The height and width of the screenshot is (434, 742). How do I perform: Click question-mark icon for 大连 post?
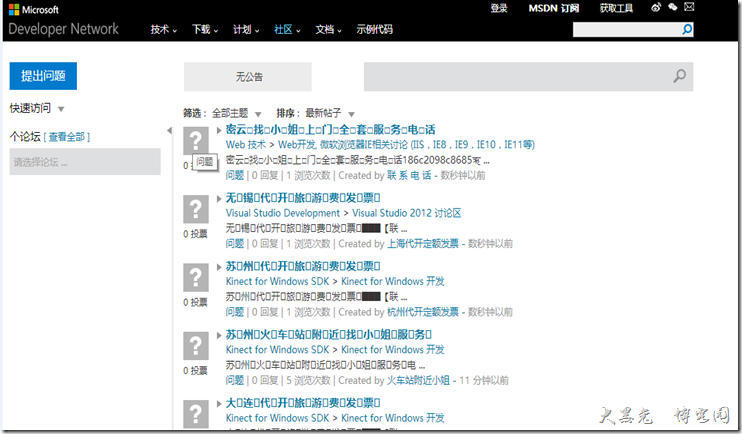(196, 414)
